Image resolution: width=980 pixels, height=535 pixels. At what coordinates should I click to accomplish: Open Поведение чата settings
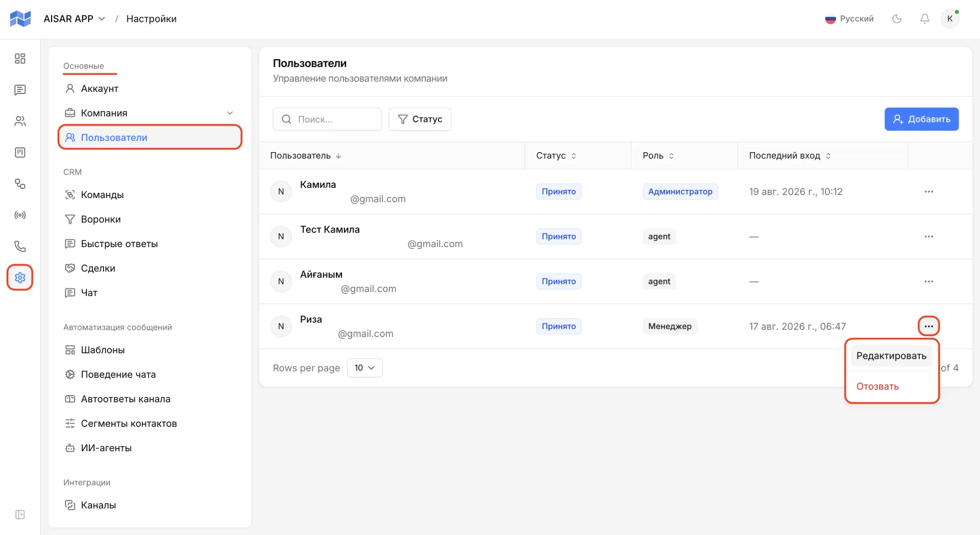[x=150, y=374]
